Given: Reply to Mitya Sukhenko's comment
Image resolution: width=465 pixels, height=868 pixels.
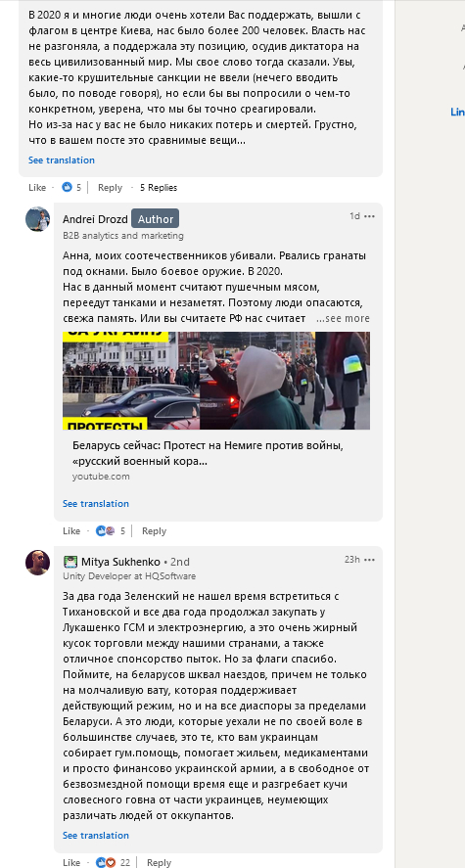Looking at the screenshot, I should click(159, 862).
